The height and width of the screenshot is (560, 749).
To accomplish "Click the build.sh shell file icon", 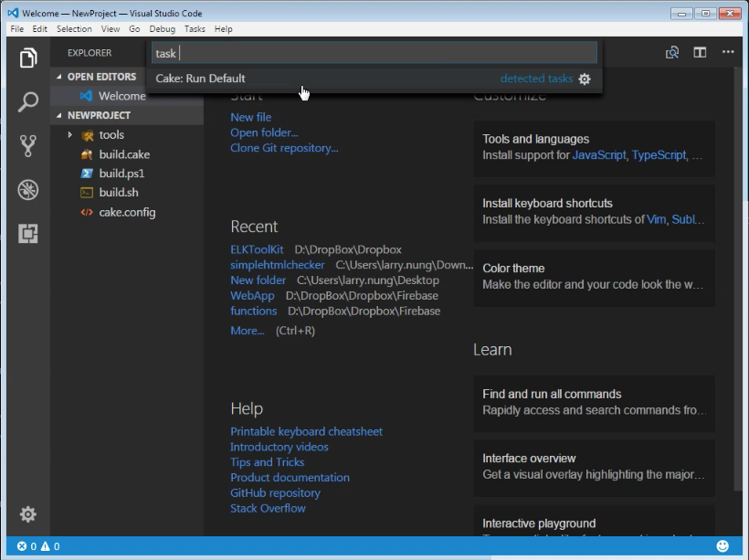I will (x=87, y=193).
